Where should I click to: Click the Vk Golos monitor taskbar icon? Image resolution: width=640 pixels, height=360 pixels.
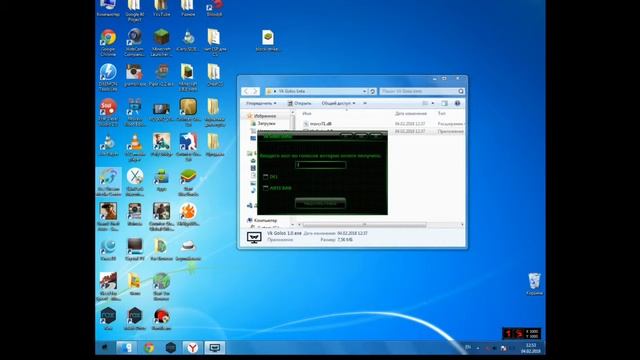(215, 347)
